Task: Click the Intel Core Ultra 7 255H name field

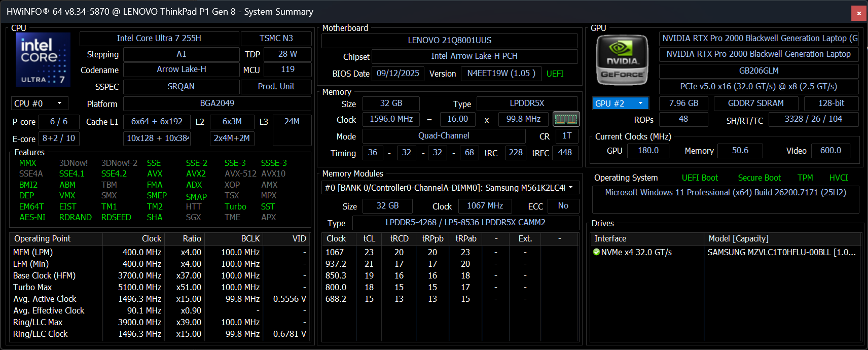Action: click(159, 39)
